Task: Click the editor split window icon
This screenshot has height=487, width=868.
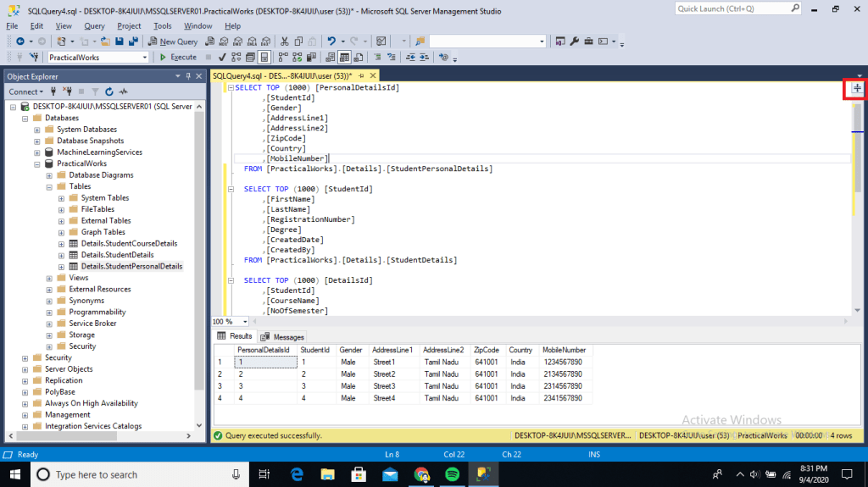Action: pyautogui.click(x=856, y=88)
